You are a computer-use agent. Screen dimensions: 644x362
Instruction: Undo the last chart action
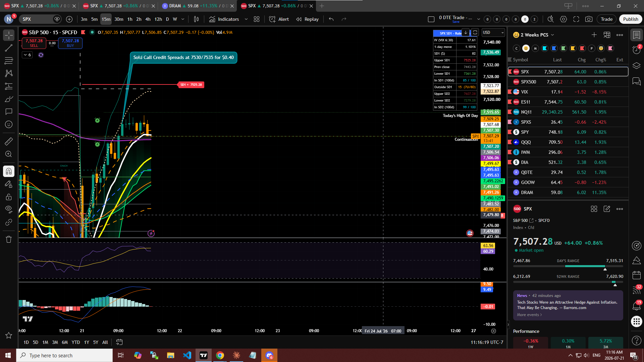331,19
